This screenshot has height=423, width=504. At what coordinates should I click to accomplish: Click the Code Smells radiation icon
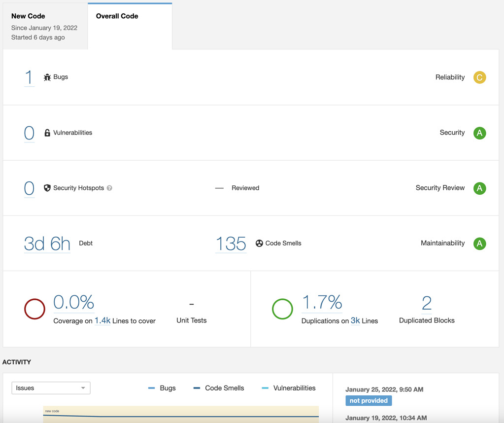259,243
